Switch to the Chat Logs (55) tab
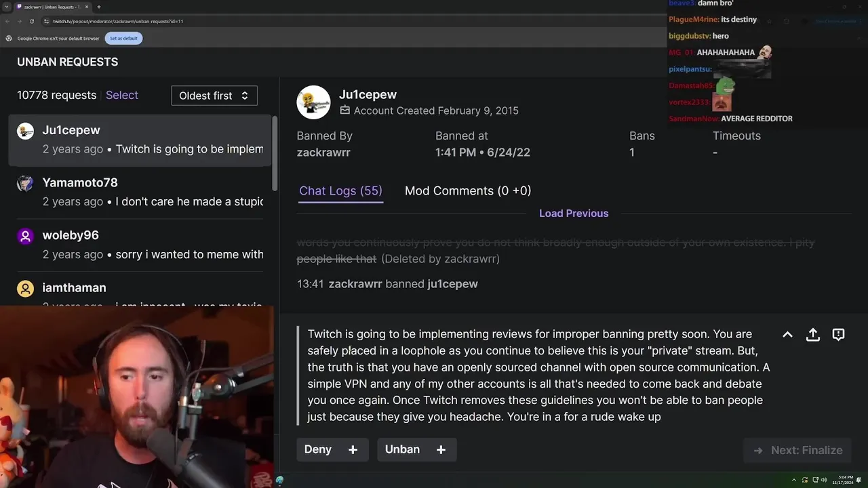Image resolution: width=868 pixels, height=488 pixels. (340, 191)
